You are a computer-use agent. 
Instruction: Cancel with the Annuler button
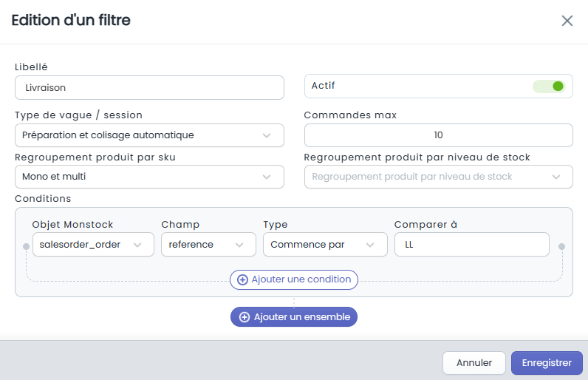tap(474, 363)
